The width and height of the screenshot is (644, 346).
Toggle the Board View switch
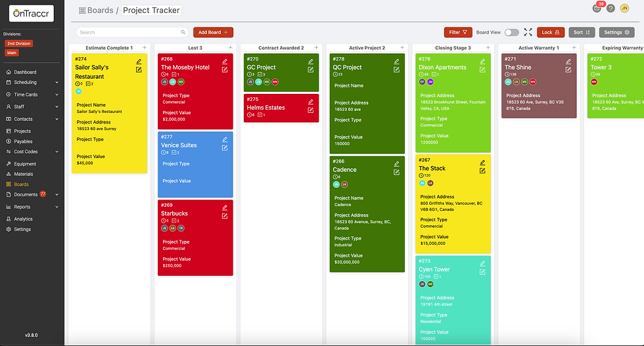point(512,32)
